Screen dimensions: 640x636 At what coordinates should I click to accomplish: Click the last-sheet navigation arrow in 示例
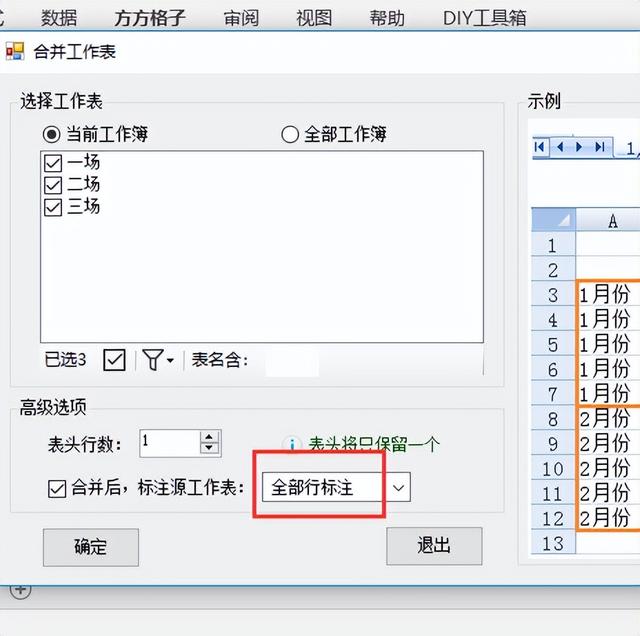600,147
